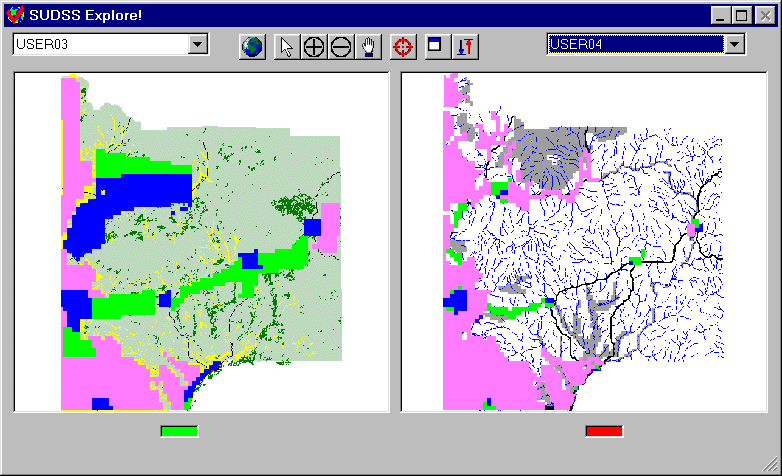Image resolution: width=782 pixels, height=476 pixels.
Task: Minimize the SUDSS Explore! window
Action: [721, 15]
